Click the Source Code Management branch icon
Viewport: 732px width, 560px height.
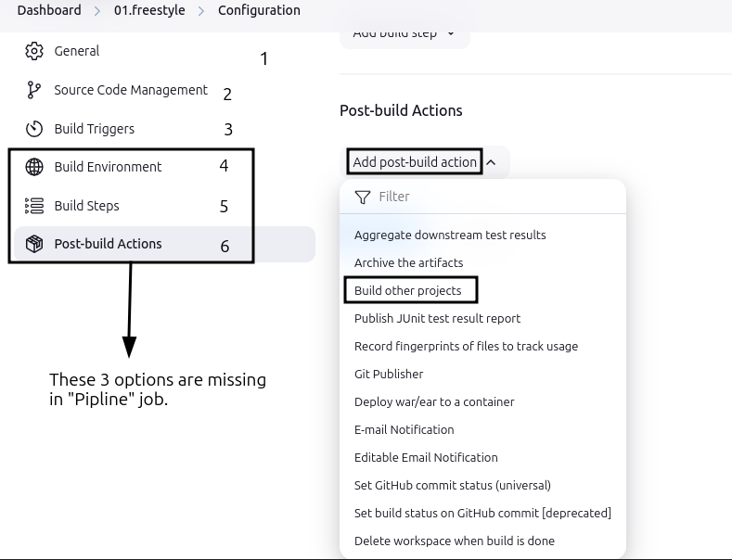point(34,90)
